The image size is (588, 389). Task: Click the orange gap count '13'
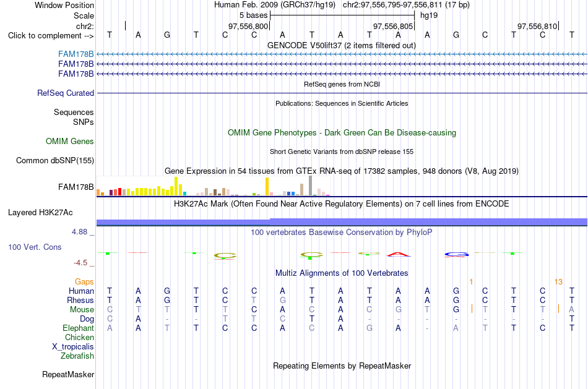pyautogui.click(x=558, y=282)
